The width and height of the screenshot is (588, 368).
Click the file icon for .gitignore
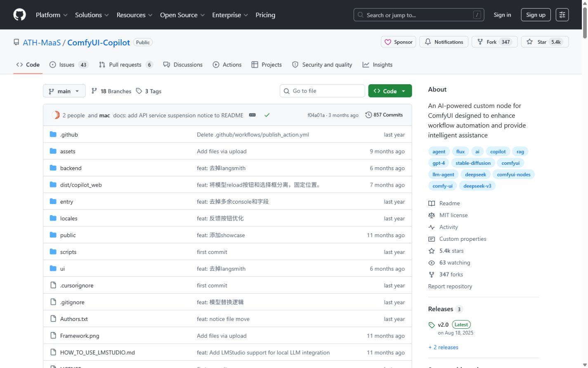53,302
